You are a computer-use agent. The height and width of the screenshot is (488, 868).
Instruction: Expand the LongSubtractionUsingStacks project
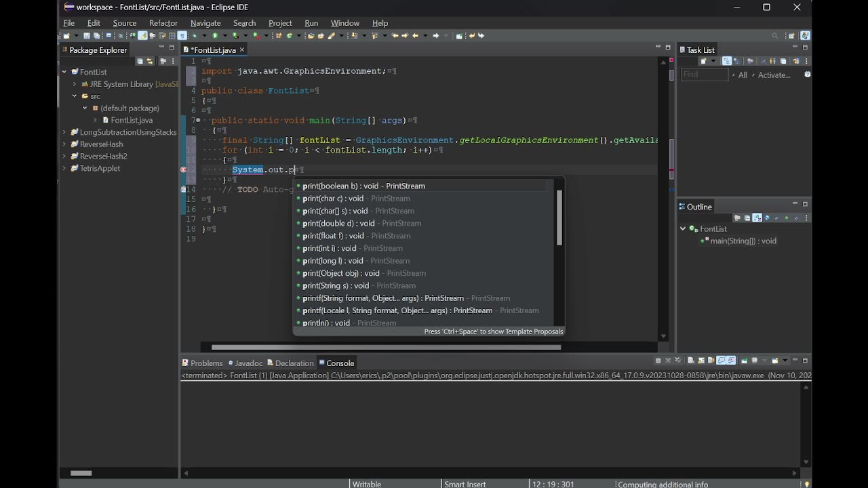pos(64,132)
